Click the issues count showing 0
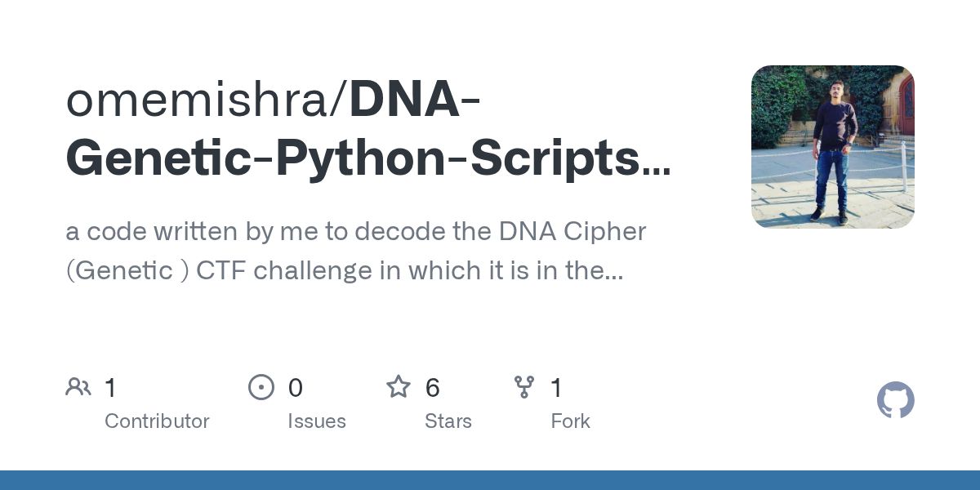The height and width of the screenshot is (490, 980). (x=295, y=388)
